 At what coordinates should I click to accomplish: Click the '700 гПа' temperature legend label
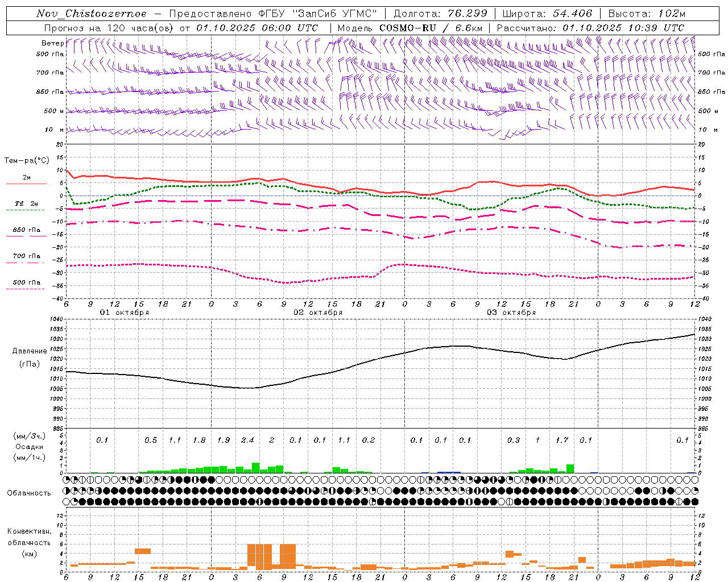click(26, 256)
